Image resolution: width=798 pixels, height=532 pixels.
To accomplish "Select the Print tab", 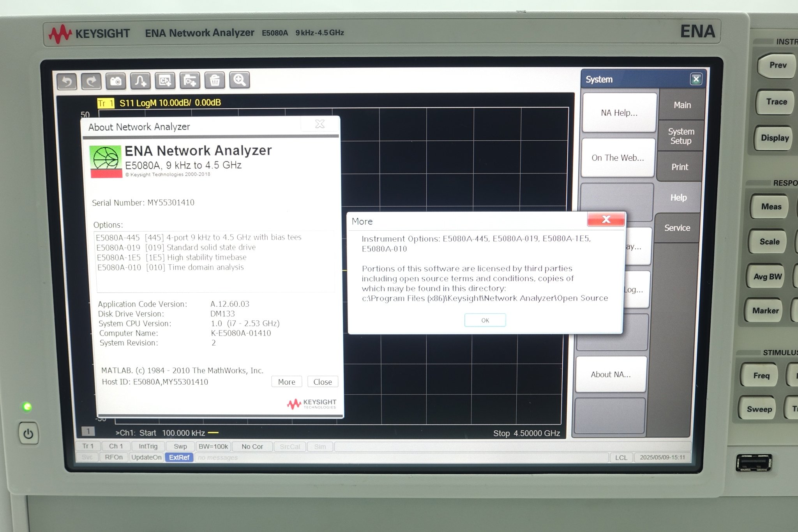I will click(680, 167).
